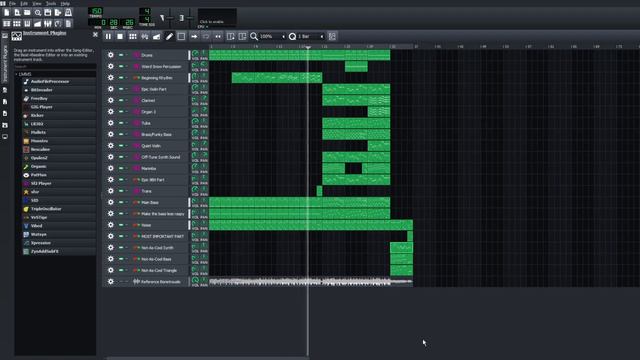The image size is (640, 360).
Task: Open the Piano Roll window icon
Action: click(x=27, y=23)
